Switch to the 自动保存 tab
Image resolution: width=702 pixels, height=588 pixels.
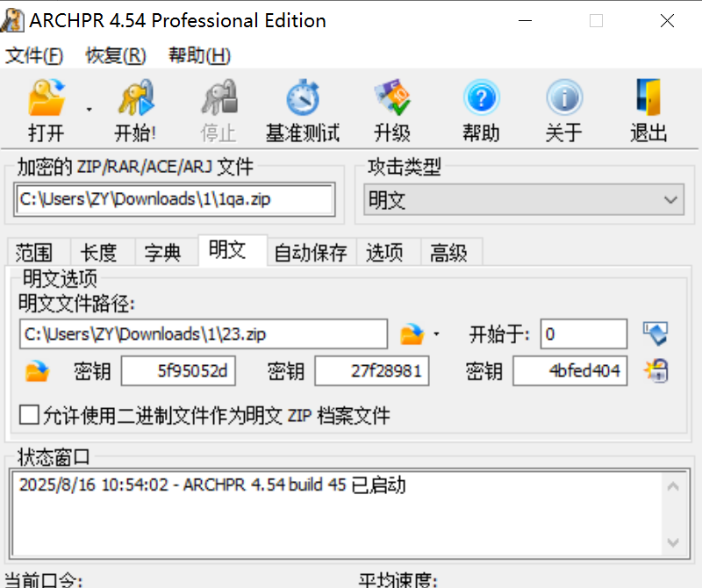pyautogui.click(x=311, y=253)
